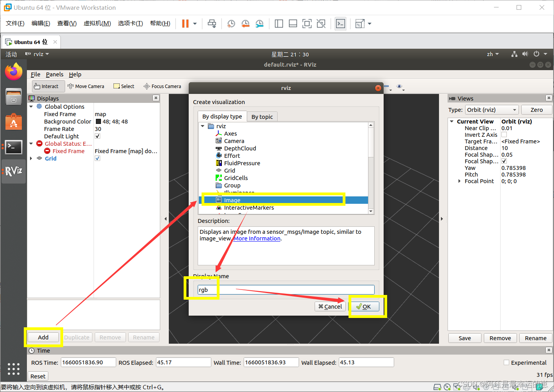Expand the Grid display node
Viewport: 554px width, 392px height.
point(31,158)
